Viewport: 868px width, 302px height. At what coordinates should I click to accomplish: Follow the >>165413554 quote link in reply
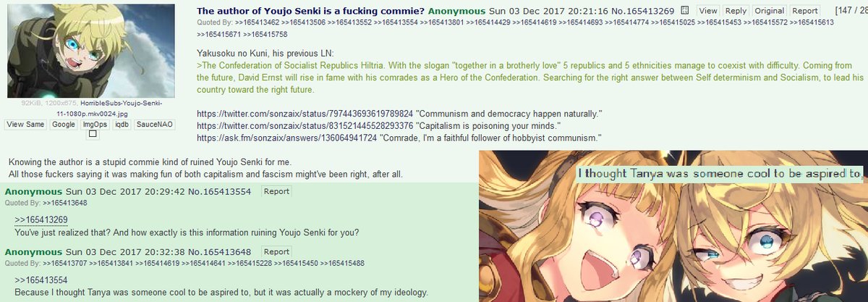tap(41, 280)
